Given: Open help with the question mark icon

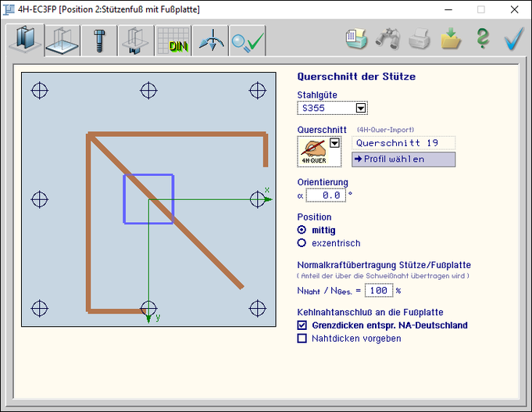Looking at the screenshot, I should pos(482,39).
